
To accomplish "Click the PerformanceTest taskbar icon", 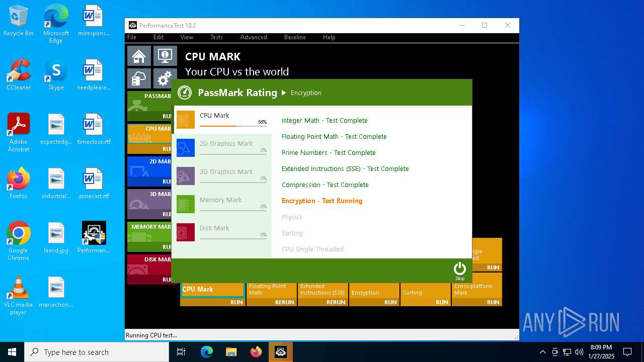I will point(281,352).
